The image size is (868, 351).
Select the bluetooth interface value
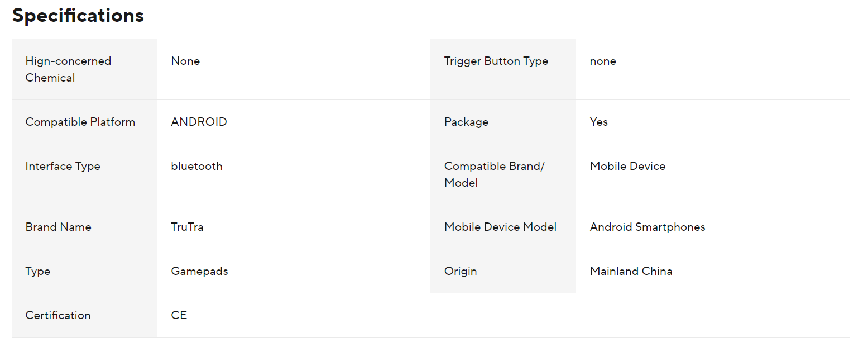196,166
